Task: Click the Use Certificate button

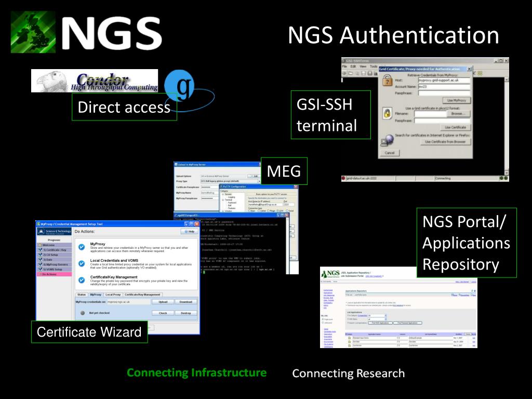Action: pos(455,127)
